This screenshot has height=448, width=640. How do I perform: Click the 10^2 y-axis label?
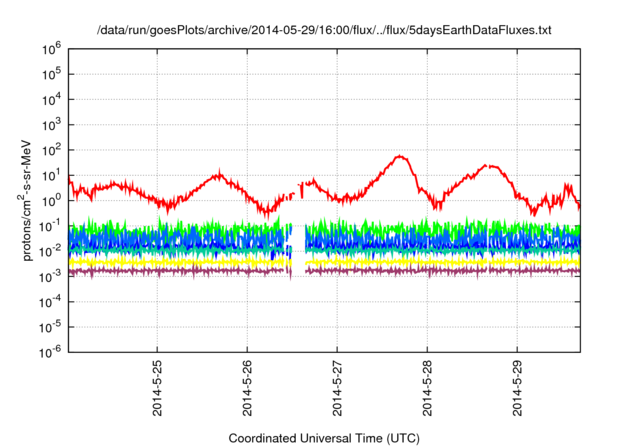51,151
